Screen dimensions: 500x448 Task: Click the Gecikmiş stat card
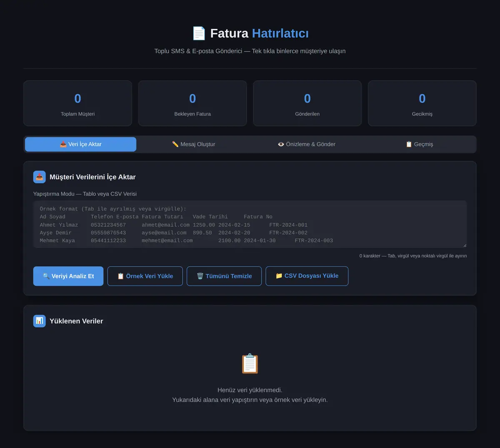point(422,103)
